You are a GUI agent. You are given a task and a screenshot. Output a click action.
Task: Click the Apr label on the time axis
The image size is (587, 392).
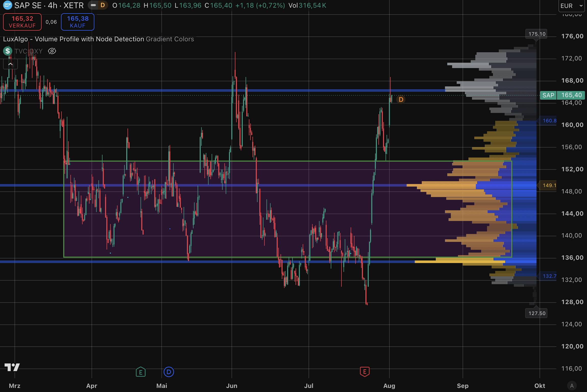[92, 386]
